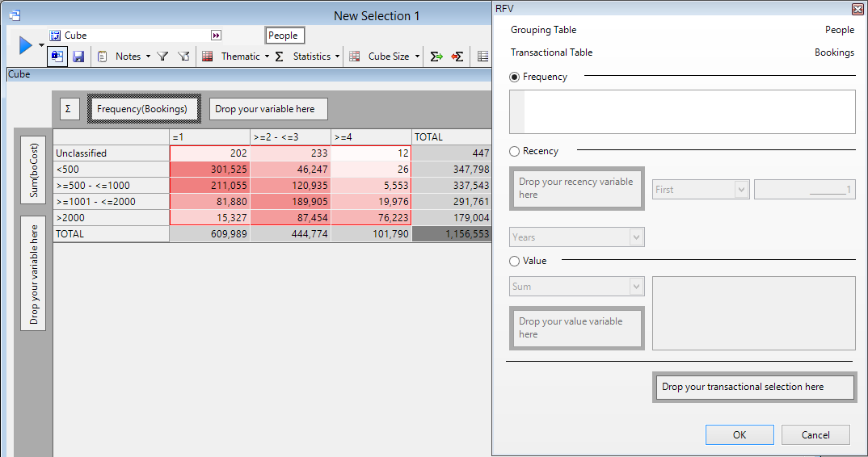Click the '<500' row header
This screenshot has height=457, width=868.
112,170
